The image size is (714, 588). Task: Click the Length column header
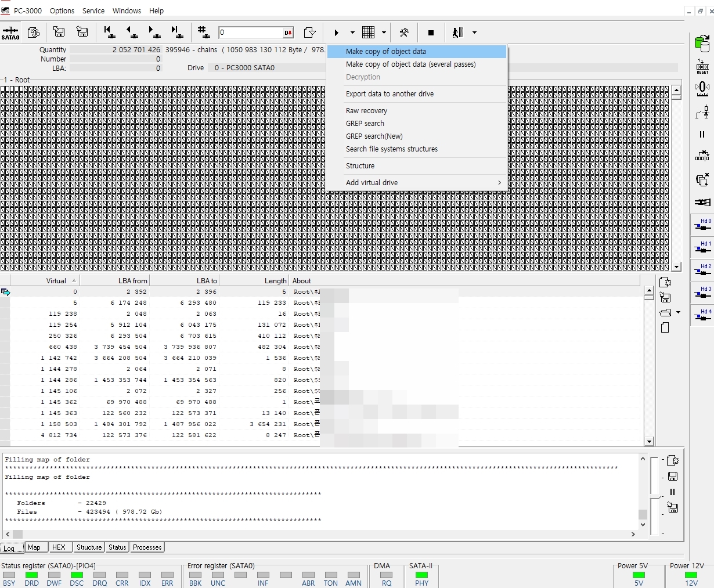254,280
